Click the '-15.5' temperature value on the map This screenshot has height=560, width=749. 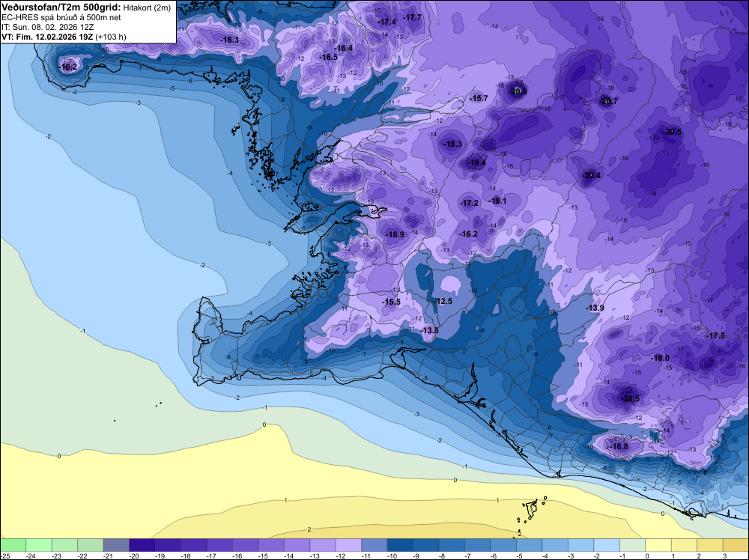tap(391, 302)
